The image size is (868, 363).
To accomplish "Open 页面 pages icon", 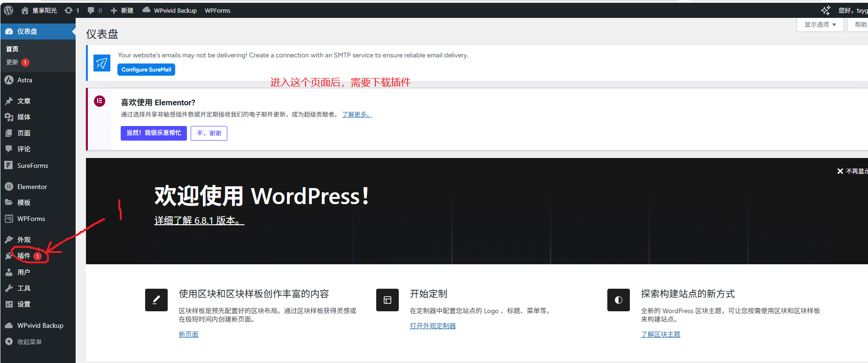I will point(9,133).
